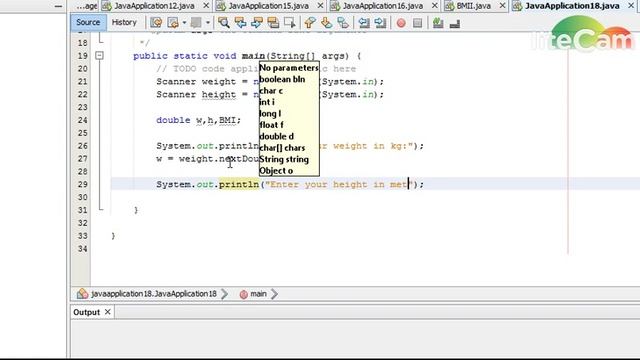Go to previous bookmark icon
640x360 pixels.
pos(310,23)
